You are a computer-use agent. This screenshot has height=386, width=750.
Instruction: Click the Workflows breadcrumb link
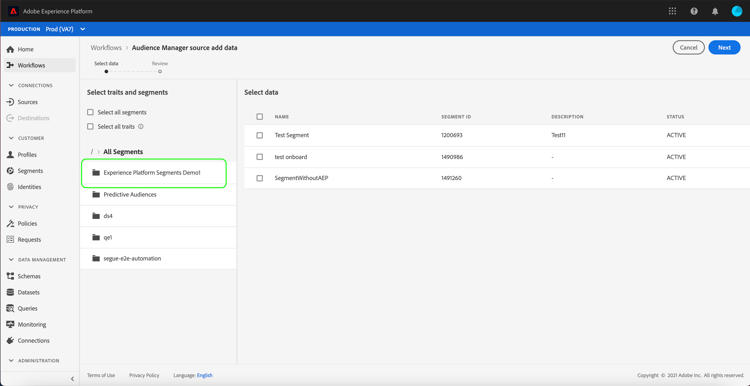click(106, 48)
